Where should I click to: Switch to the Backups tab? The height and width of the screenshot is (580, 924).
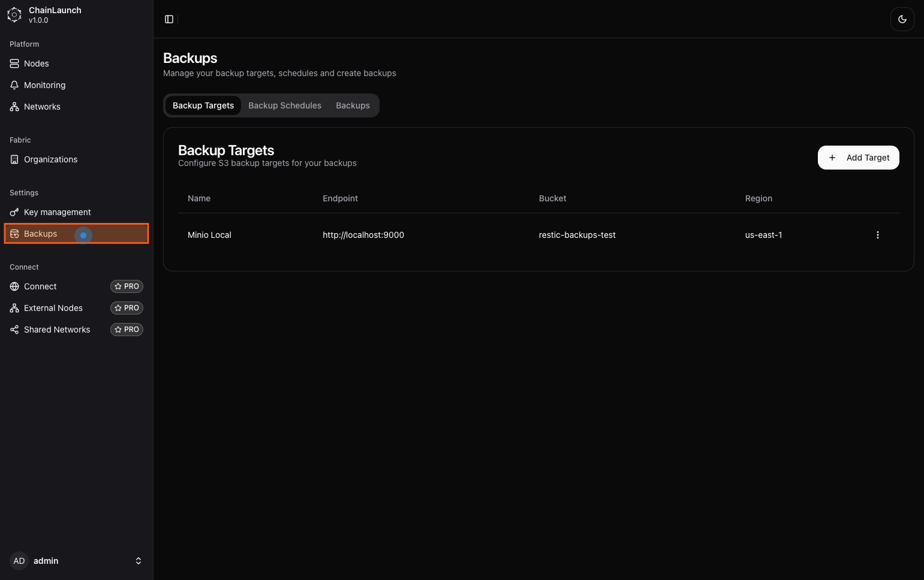coord(353,105)
